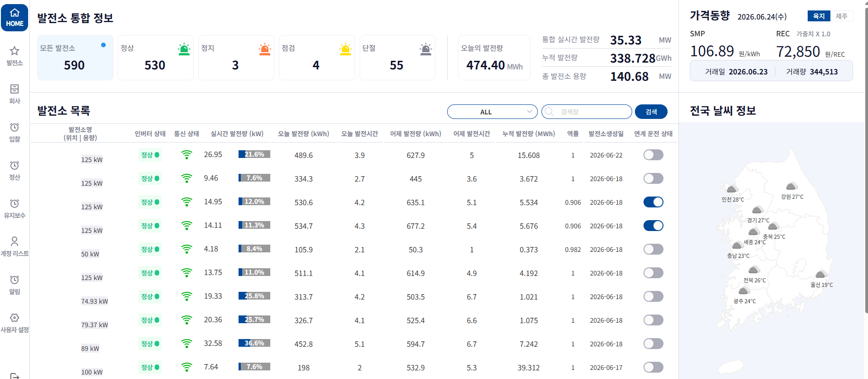
Task: Open the 입찰 sidebar icon
Action: [15, 127]
